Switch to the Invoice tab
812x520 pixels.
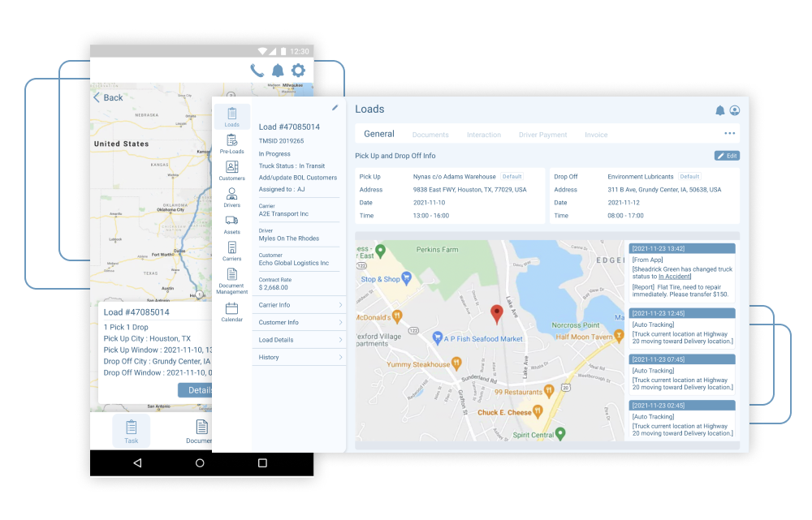click(596, 135)
